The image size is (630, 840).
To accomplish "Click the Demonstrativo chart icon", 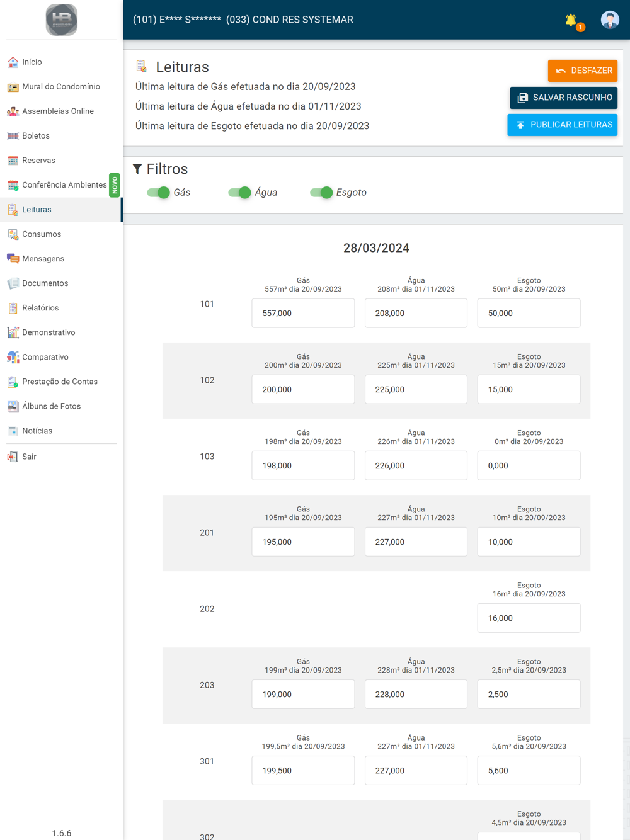I will click(x=13, y=332).
